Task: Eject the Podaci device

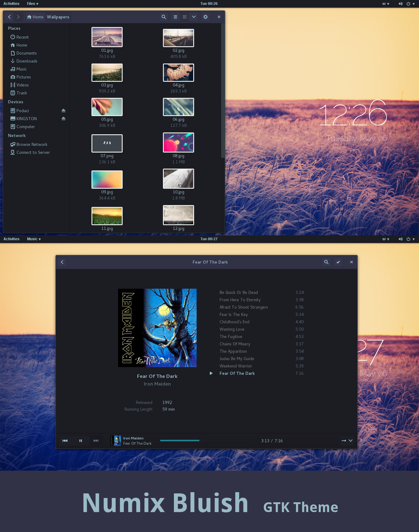Action: 63,111
